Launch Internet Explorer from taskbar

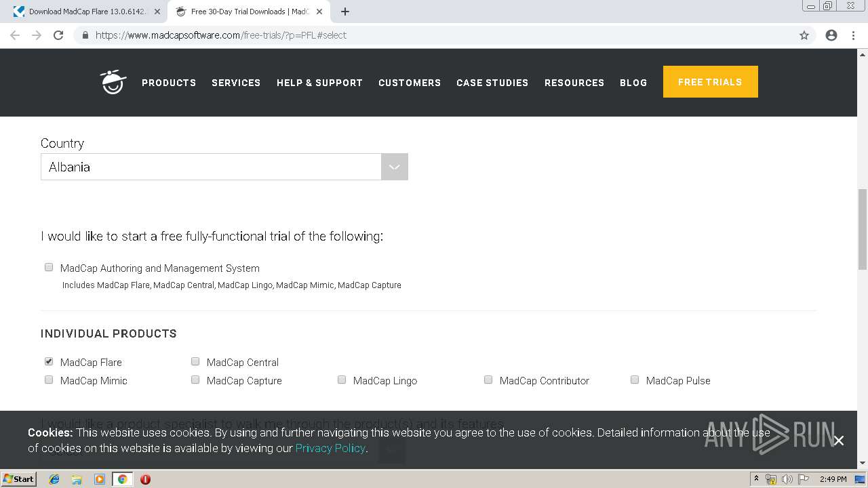click(x=54, y=479)
